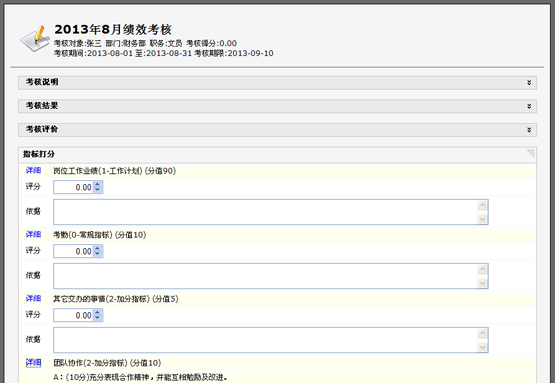Screen dimensions: 555x383
Task: Increase 考勤 score with up arrow
Action: (98, 248)
